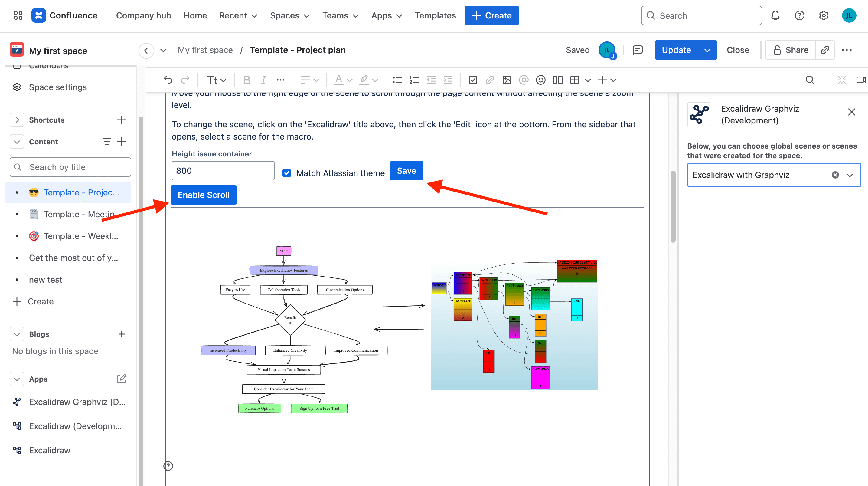Insert a table
This screenshot has height=486, width=868.
point(575,80)
